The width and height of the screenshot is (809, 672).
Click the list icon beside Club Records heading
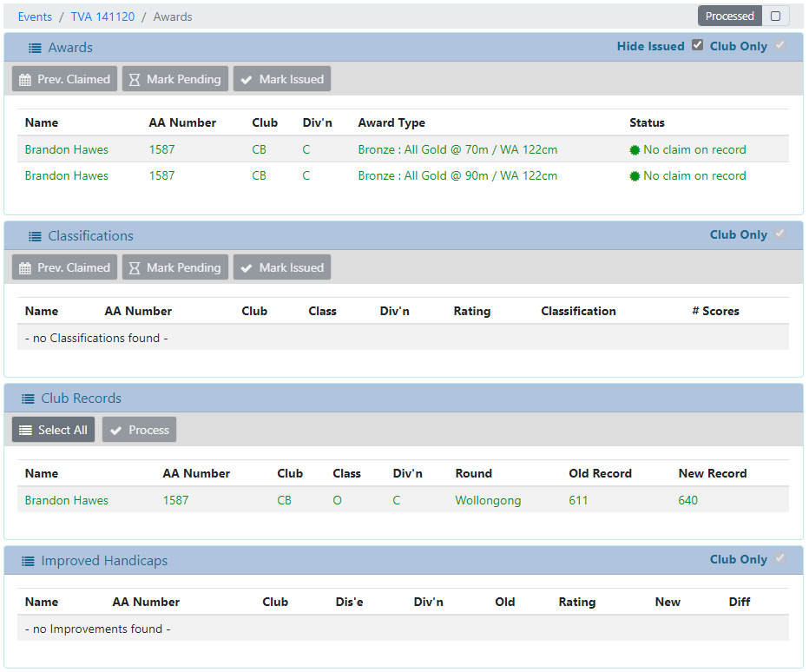pos(28,399)
